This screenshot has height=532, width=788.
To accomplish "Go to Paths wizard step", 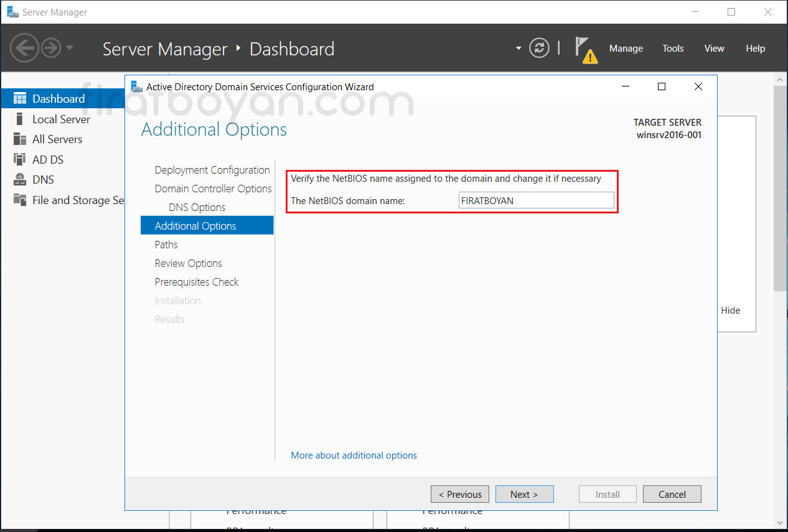I will (x=166, y=245).
